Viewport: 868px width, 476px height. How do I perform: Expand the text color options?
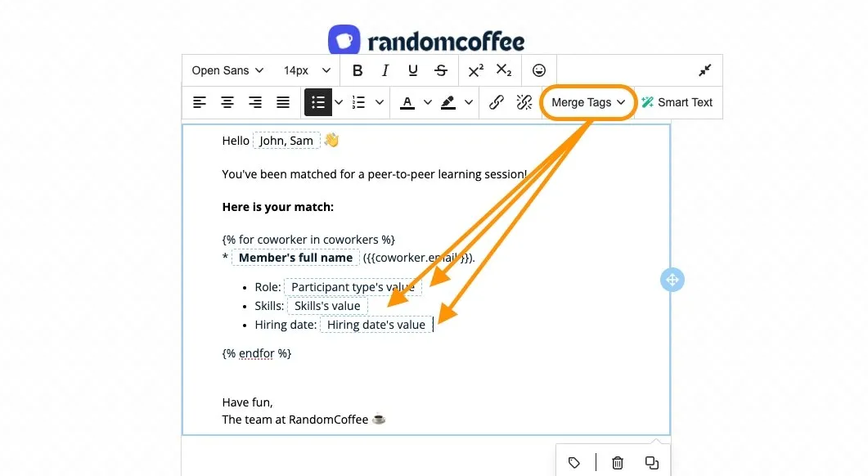point(427,102)
